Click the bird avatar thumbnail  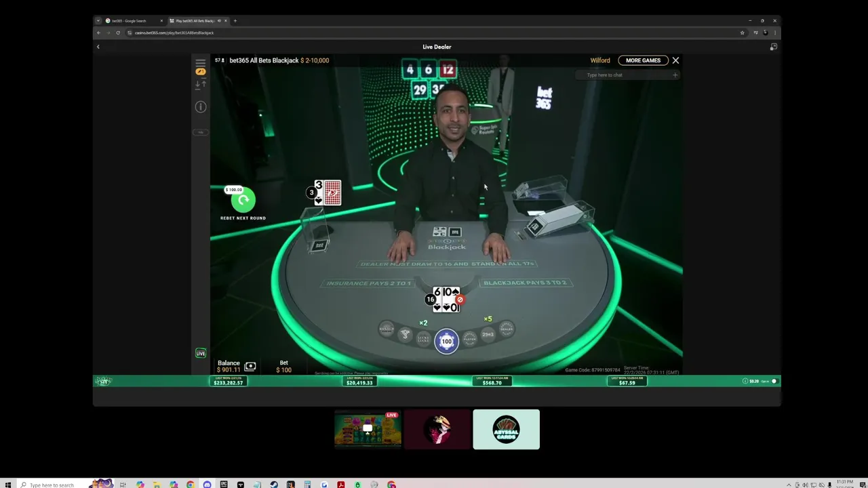437,429
